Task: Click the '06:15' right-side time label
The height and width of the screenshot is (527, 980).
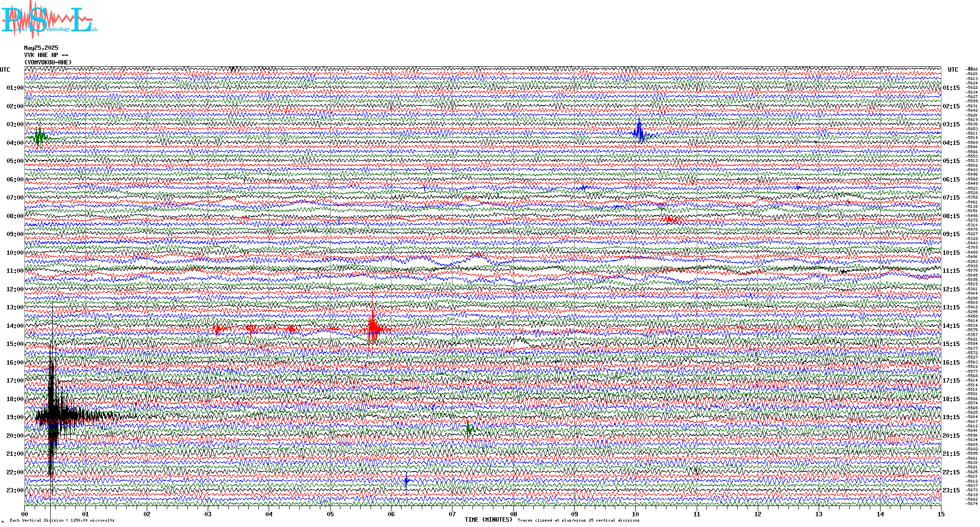Action: pos(951,180)
